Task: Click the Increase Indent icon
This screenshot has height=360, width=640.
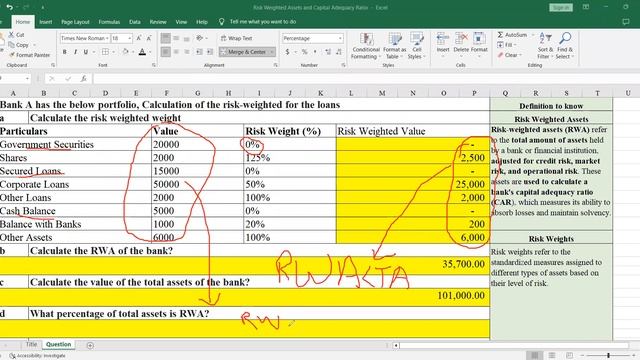Action: (210, 52)
